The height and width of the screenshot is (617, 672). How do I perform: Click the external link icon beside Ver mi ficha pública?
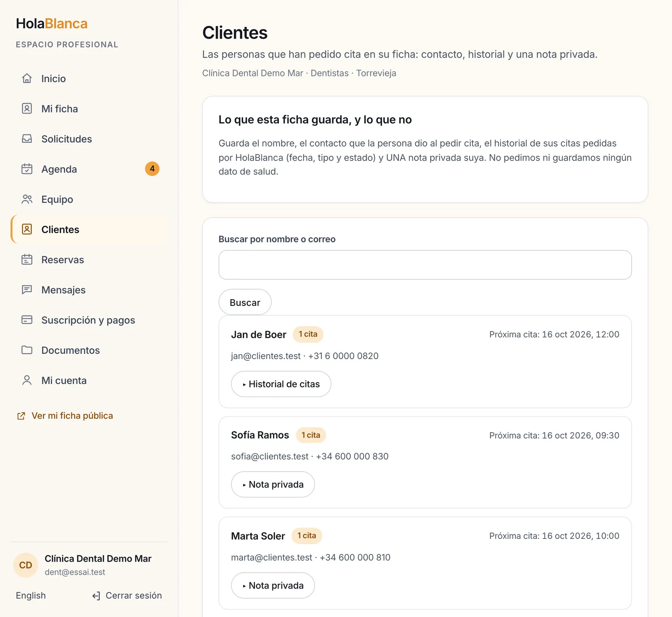pyautogui.click(x=21, y=416)
